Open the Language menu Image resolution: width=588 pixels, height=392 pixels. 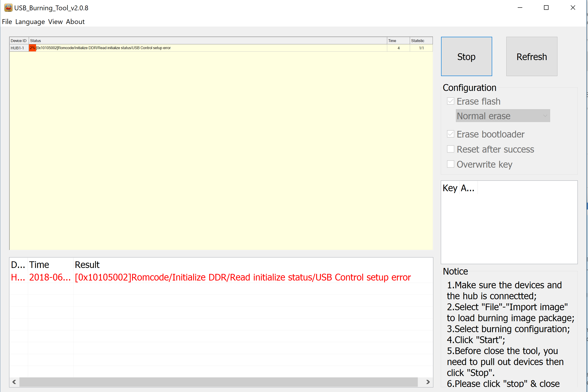[30, 21]
